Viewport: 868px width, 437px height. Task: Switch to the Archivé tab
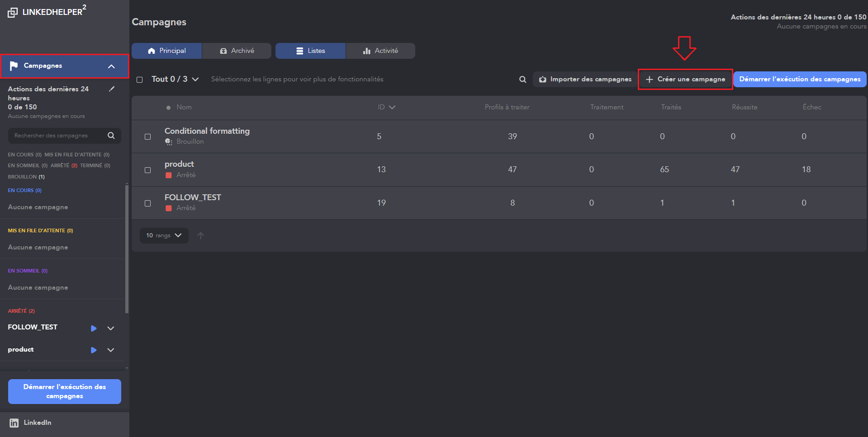click(x=237, y=51)
